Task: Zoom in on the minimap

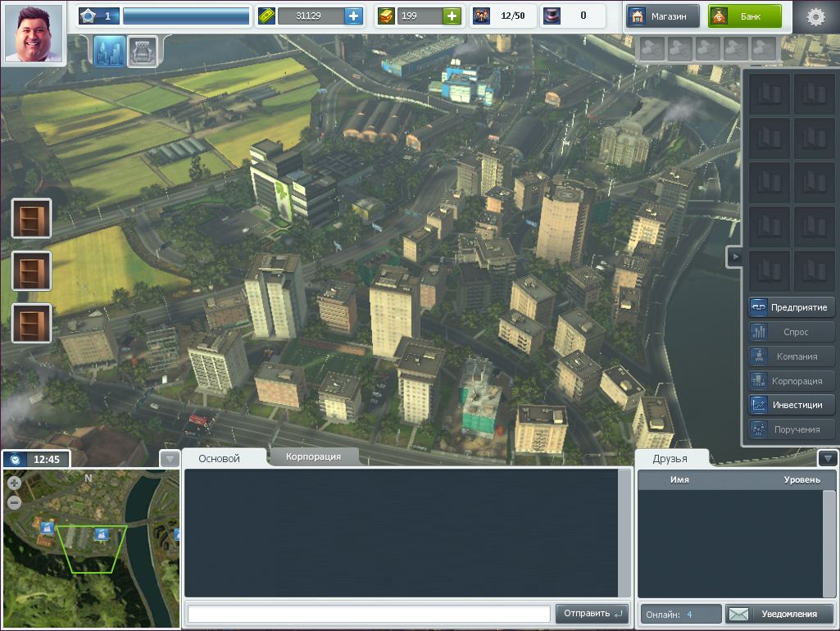Action: [14, 483]
